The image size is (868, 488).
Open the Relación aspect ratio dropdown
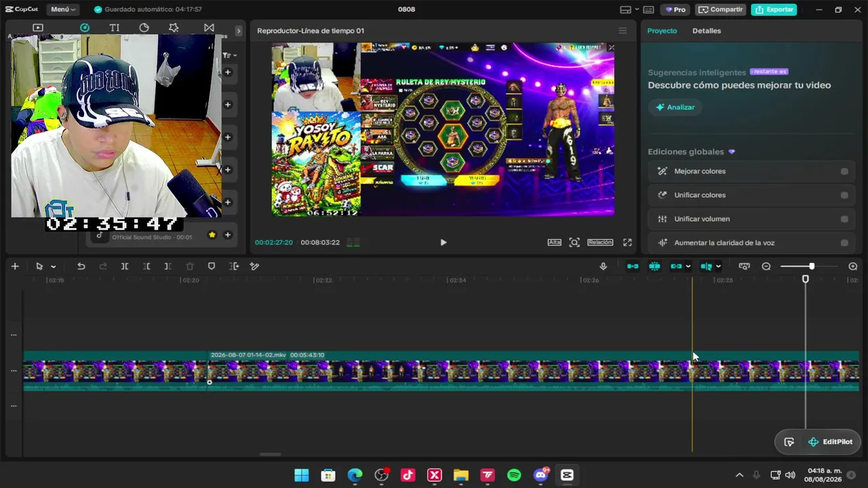click(x=600, y=243)
